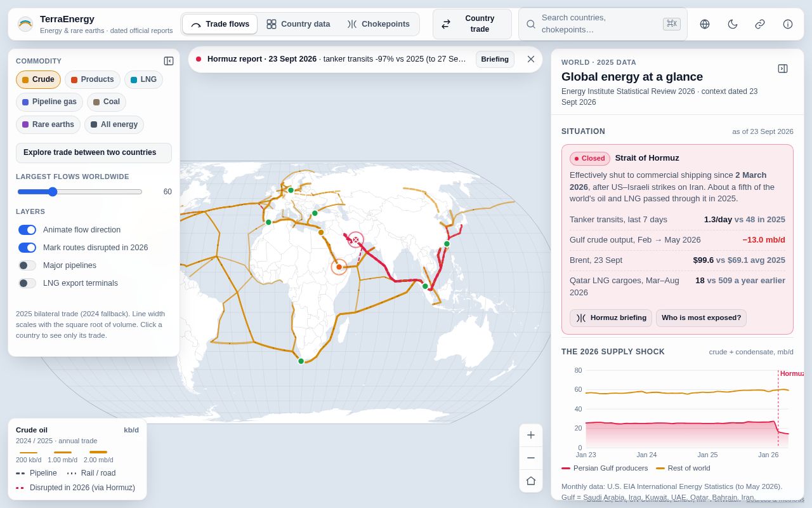Image resolution: width=812 pixels, height=508 pixels.
Task: Click the Closed status badge
Action: click(590, 159)
